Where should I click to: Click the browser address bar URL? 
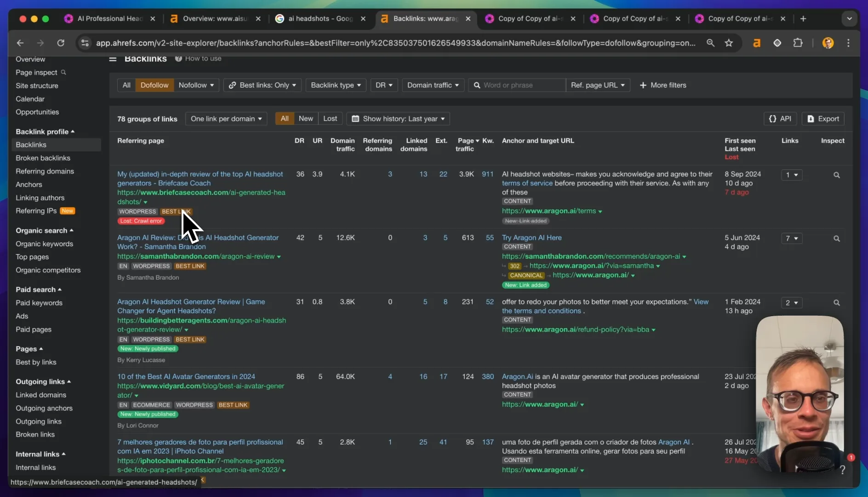tap(395, 43)
